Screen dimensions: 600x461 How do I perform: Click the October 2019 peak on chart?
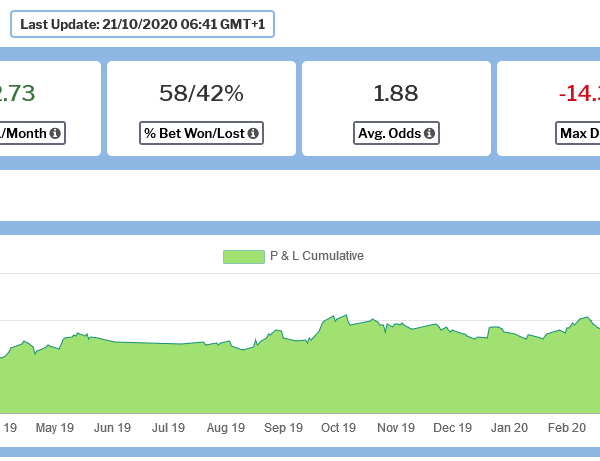[x=347, y=315]
